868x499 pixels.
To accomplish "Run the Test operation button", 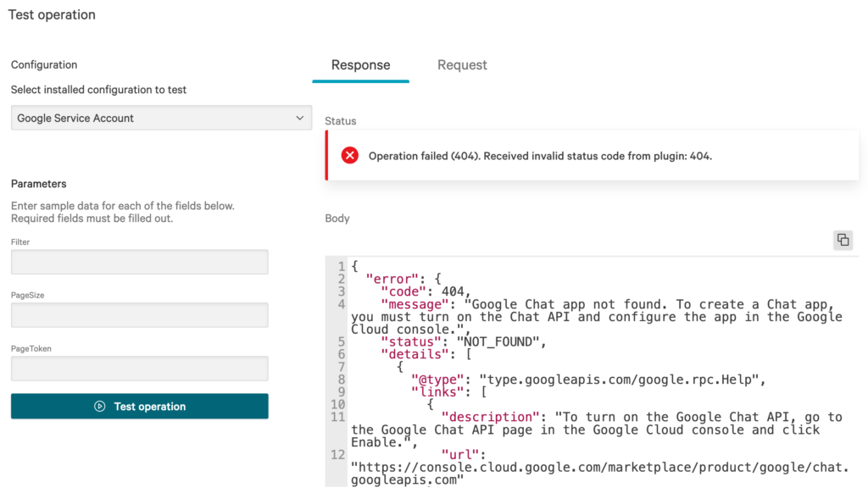I will 140,406.
